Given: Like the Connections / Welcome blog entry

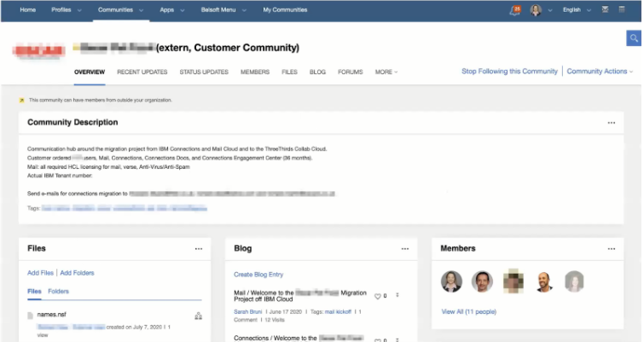Looking at the screenshot, I should (x=378, y=340).
